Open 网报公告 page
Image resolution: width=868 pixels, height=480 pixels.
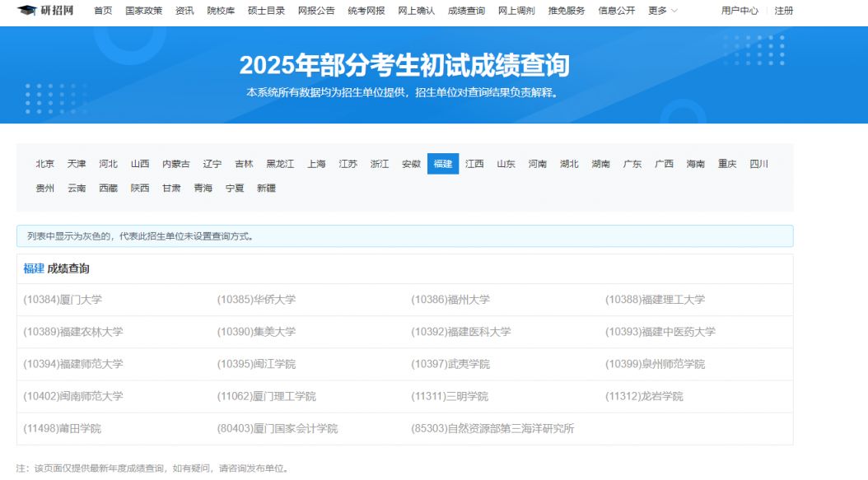(316, 11)
